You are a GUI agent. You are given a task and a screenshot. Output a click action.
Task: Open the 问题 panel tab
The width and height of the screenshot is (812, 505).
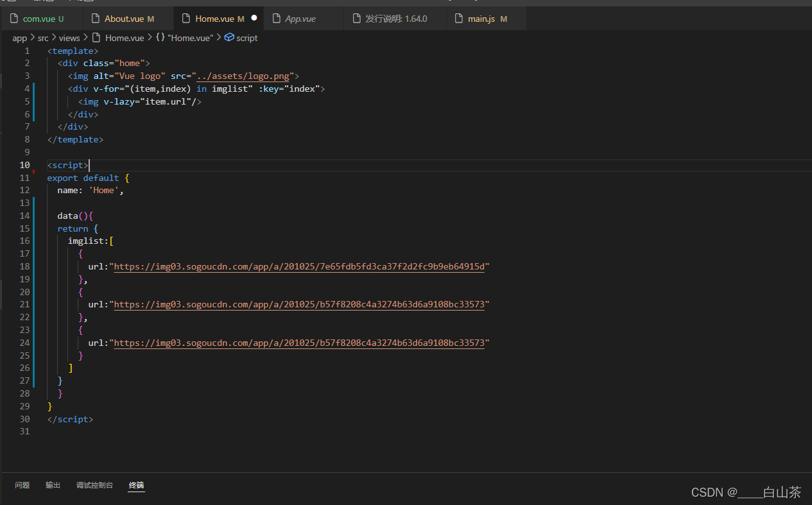click(22, 485)
